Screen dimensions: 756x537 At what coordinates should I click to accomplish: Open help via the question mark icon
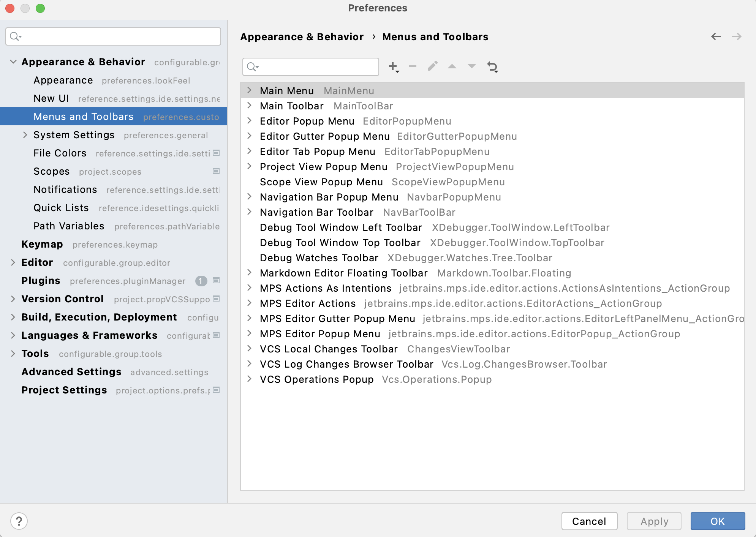[19, 521]
